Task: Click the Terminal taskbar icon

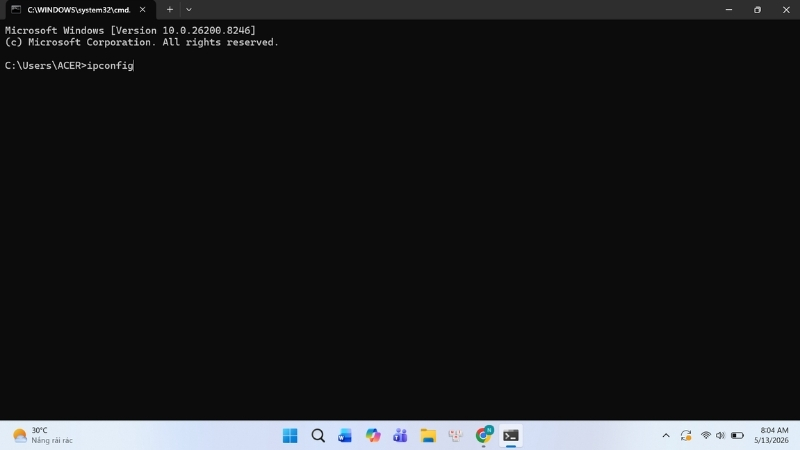Action: [x=511, y=436]
